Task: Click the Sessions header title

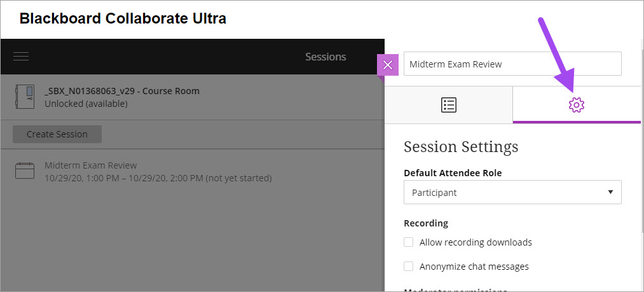Action: 325,57
